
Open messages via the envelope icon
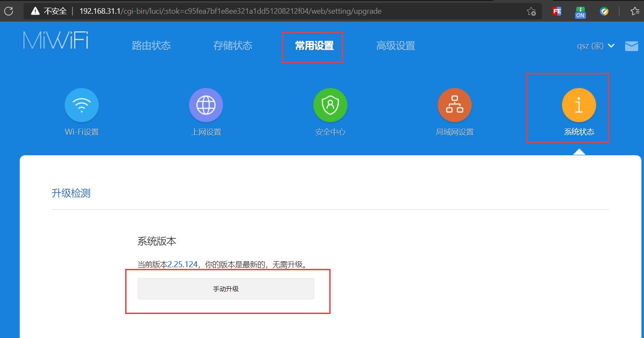coord(631,46)
